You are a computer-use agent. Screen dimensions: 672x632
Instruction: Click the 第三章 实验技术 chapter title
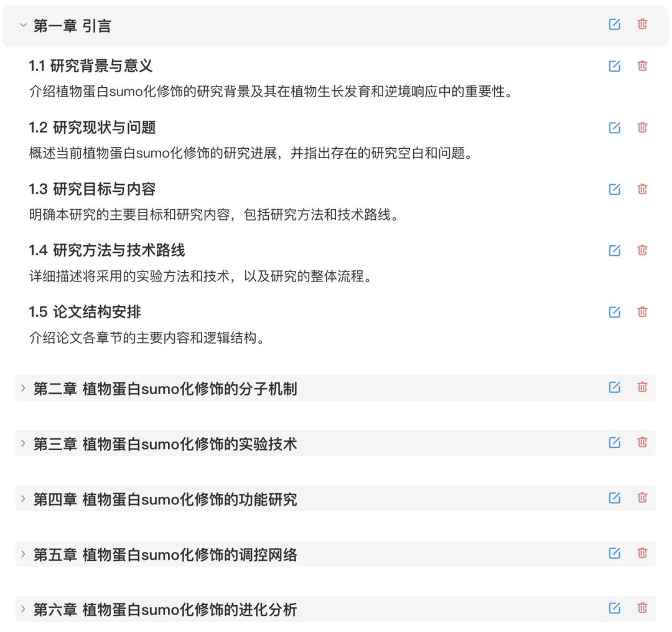coord(166,443)
